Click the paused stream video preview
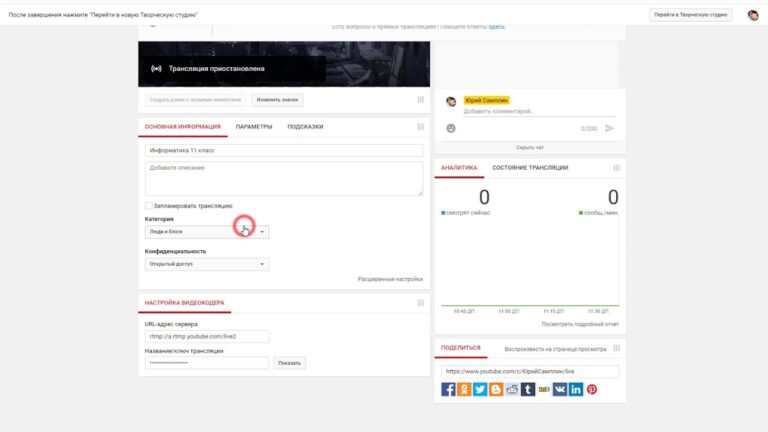 [284, 64]
